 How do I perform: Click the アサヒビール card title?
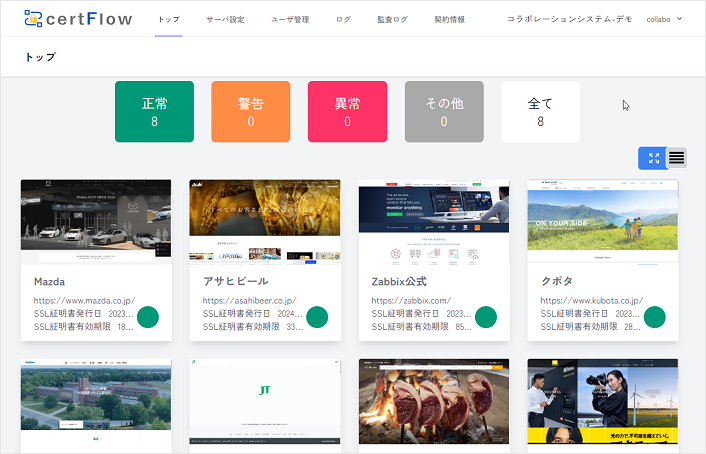[235, 281]
